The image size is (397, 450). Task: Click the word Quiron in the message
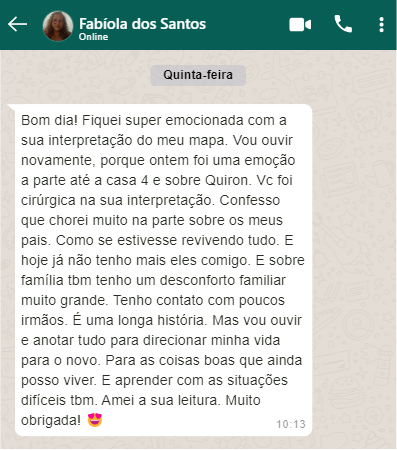point(227,180)
